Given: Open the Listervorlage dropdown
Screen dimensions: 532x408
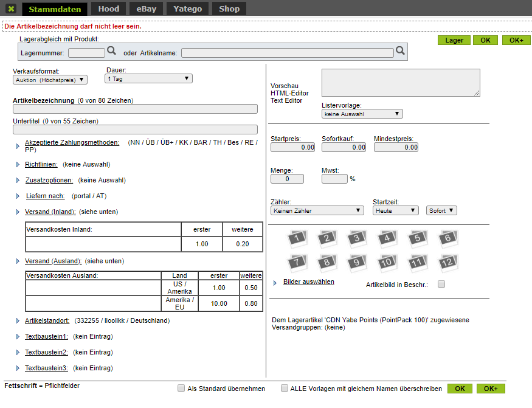Looking at the screenshot, I should coord(362,114).
